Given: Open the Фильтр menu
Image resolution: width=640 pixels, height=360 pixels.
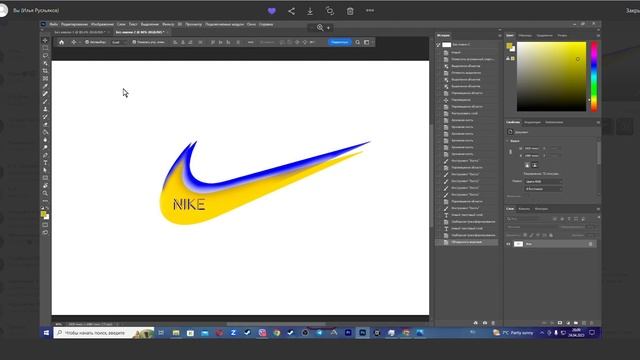Looking at the screenshot, I should 168,24.
